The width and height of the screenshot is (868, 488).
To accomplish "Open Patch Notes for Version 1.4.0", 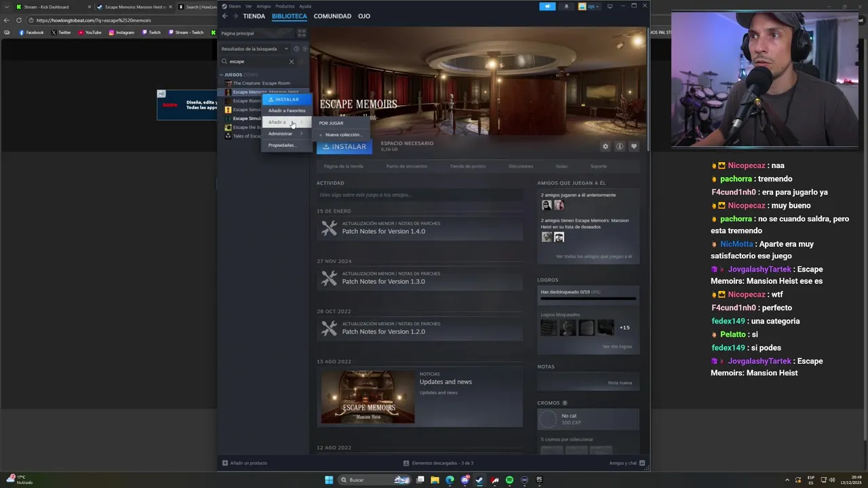I will click(x=420, y=228).
